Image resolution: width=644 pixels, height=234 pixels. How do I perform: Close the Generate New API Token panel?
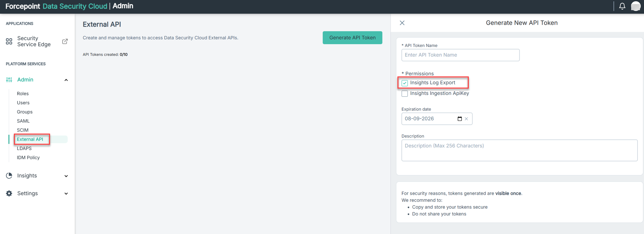[402, 23]
